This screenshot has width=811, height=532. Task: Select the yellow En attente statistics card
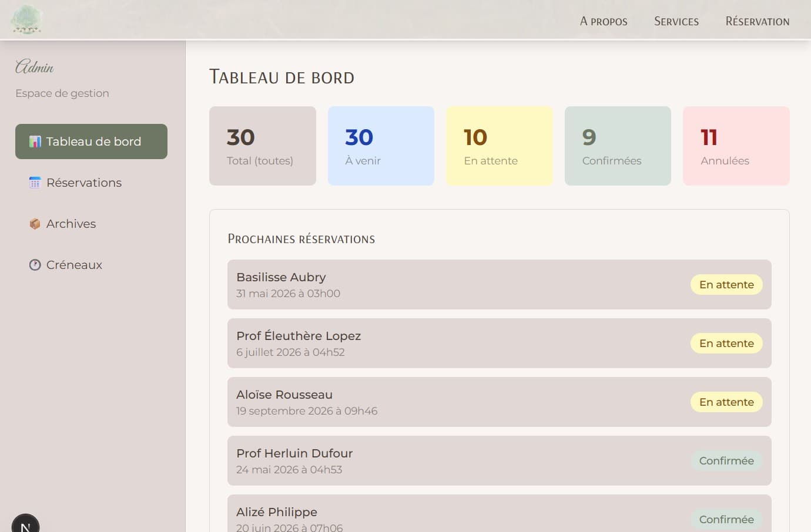(499, 145)
